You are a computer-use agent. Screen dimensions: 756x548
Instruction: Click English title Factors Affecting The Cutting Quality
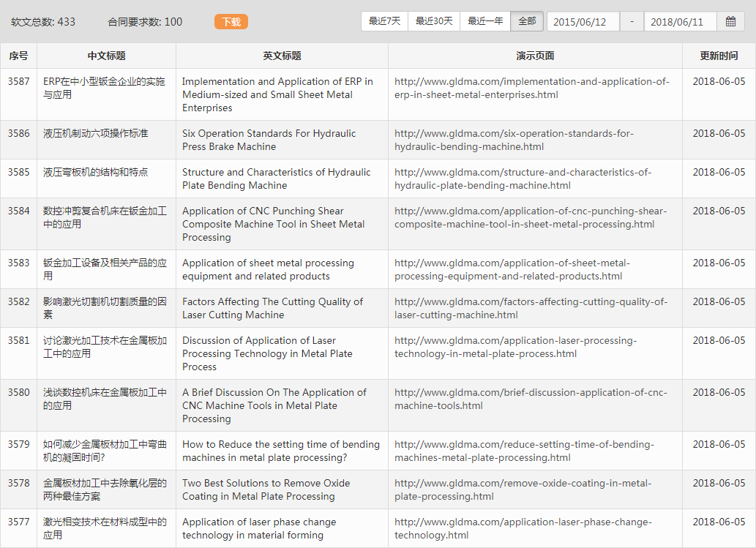(272, 308)
